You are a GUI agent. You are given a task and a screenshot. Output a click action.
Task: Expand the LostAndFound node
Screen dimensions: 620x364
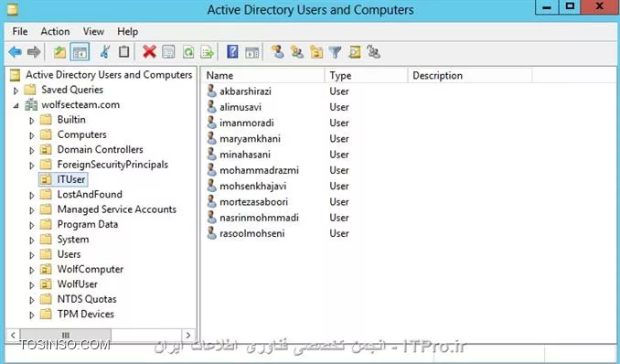[x=32, y=196]
